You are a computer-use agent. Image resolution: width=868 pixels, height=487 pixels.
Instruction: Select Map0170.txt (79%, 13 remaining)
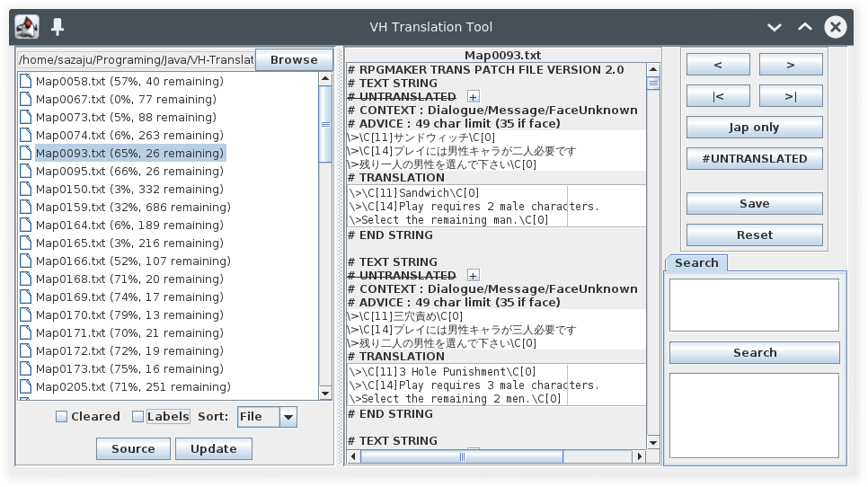[129, 314]
